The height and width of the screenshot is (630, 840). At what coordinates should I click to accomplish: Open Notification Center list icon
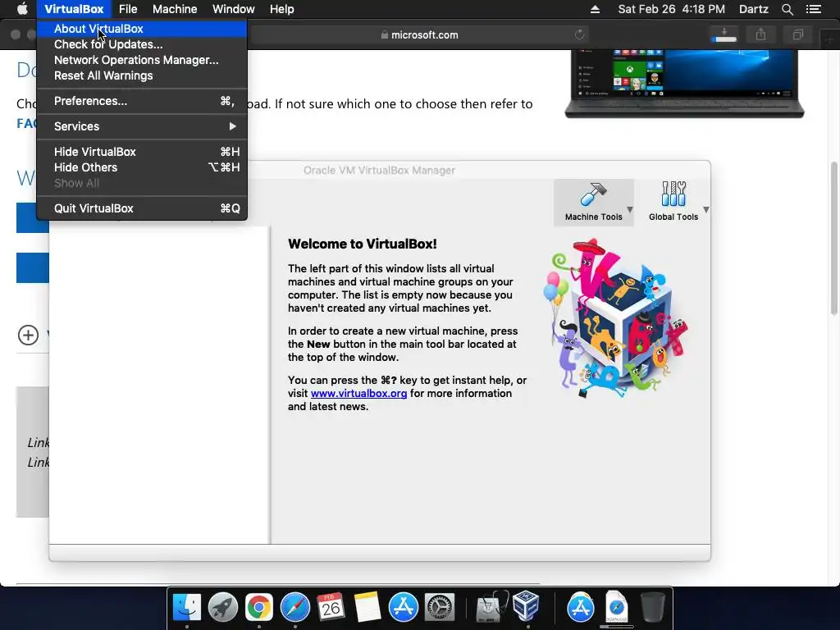pyautogui.click(x=814, y=9)
